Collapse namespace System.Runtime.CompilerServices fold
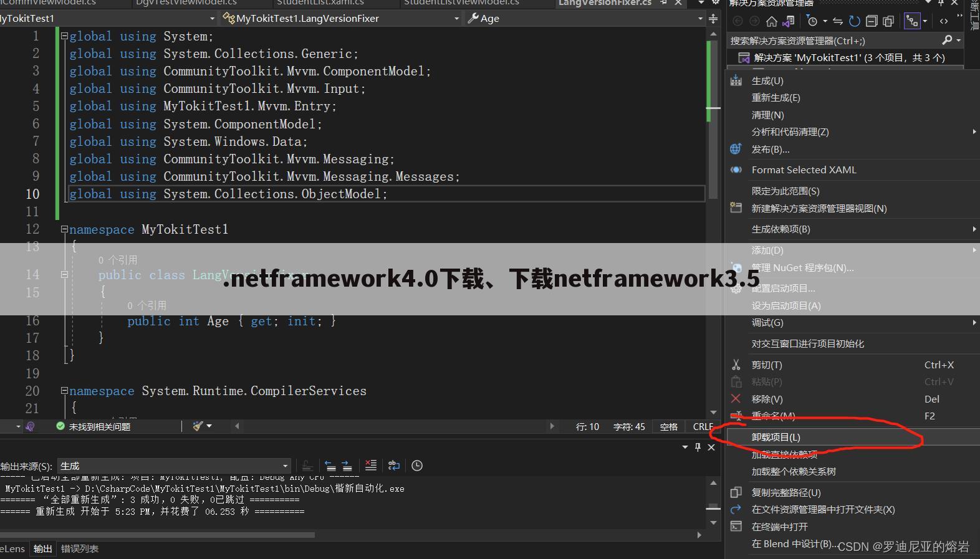The height and width of the screenshot is (559, 980). [64, 391]
